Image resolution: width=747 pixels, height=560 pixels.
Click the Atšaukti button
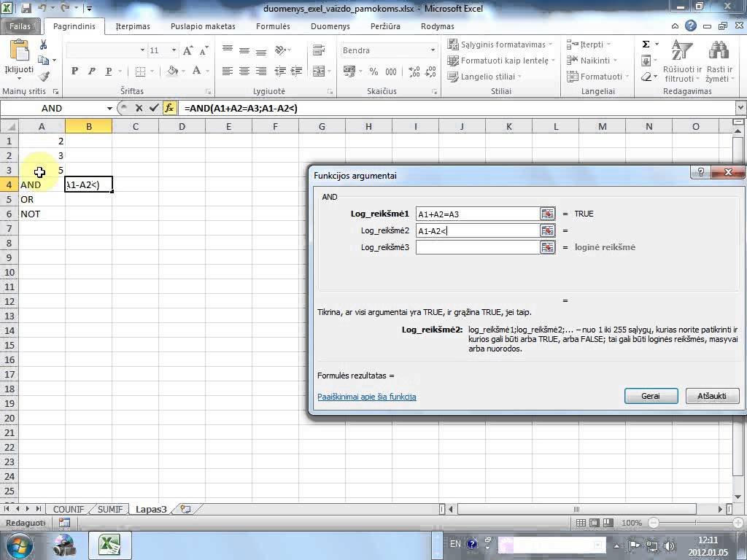pos(712,396)
